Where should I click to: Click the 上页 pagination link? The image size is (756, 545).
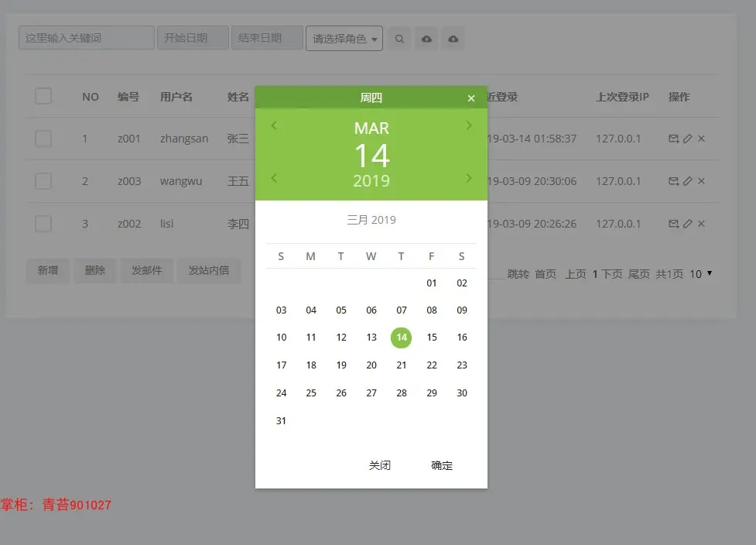pyautogui.click(x=575, y=274)
